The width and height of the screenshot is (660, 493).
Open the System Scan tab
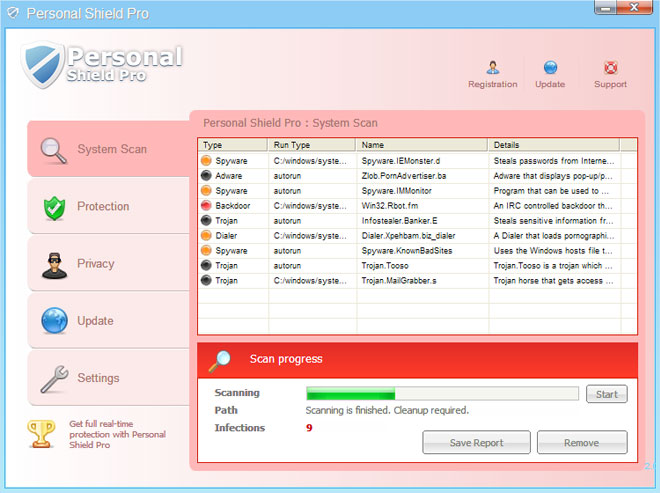coord(109,149)
